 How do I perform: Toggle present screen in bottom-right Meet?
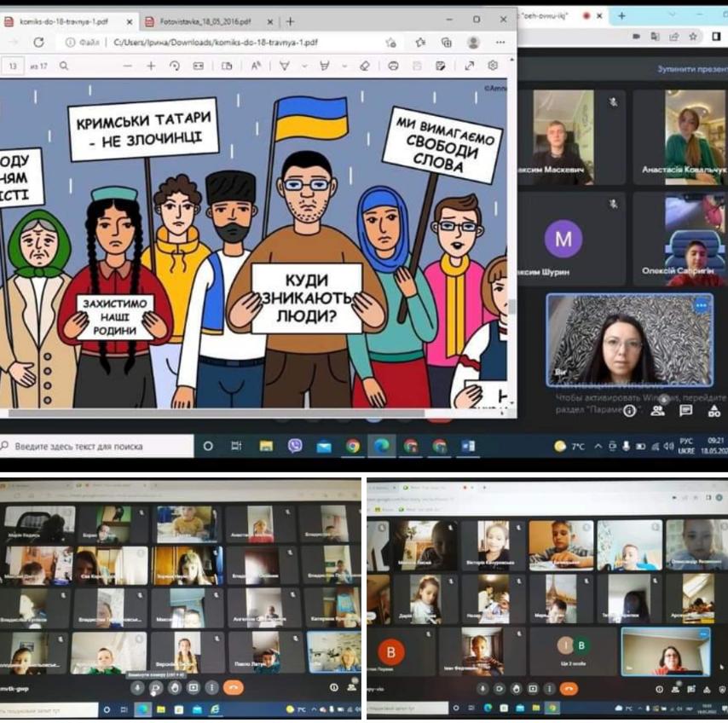click(533, 689)
